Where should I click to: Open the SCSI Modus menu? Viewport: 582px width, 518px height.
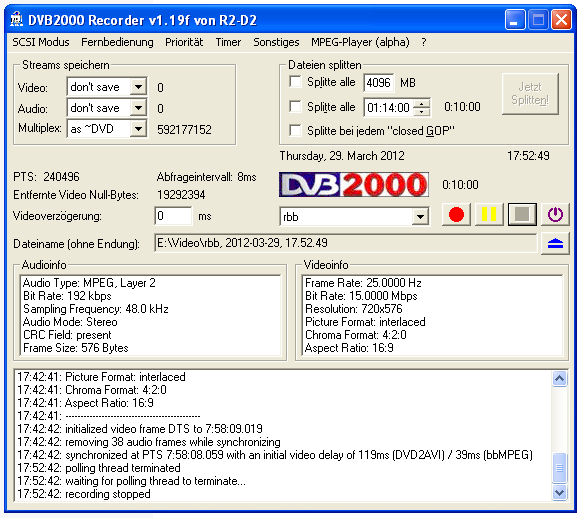pos(41,42)
